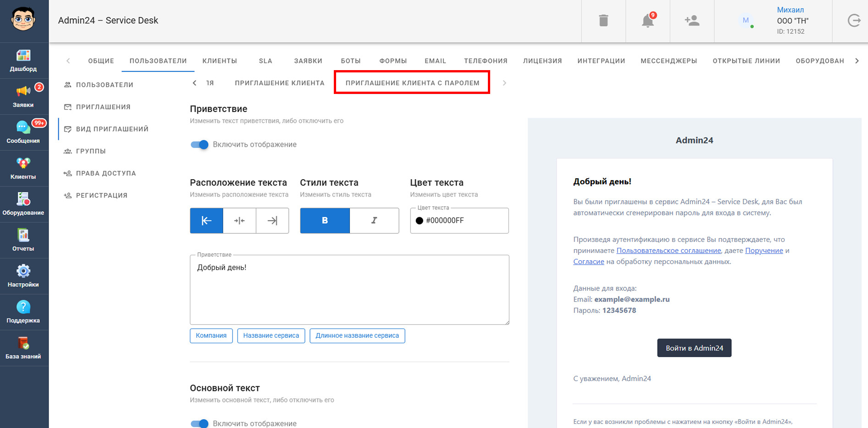The height and width of the screenshot is (428, 868).
Task: Open Дашборд in the left sidebar
Action: pyautogui.click(x=23, y=60)
